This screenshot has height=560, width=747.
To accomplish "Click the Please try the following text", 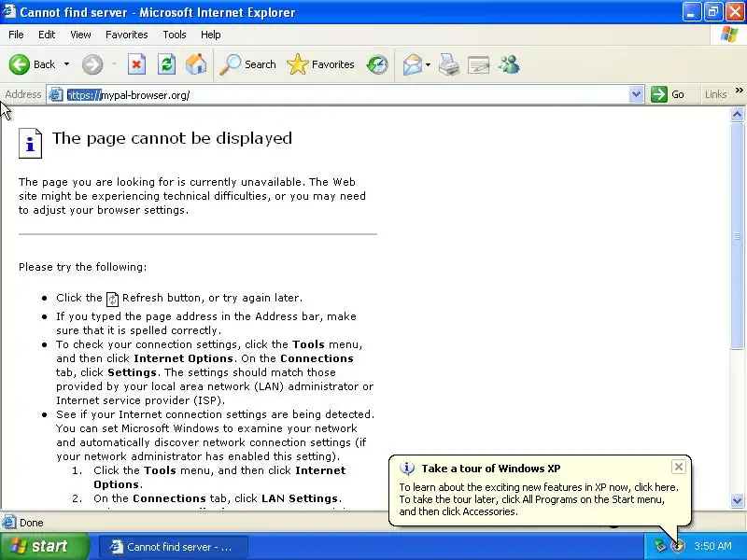I will point(83,267).
